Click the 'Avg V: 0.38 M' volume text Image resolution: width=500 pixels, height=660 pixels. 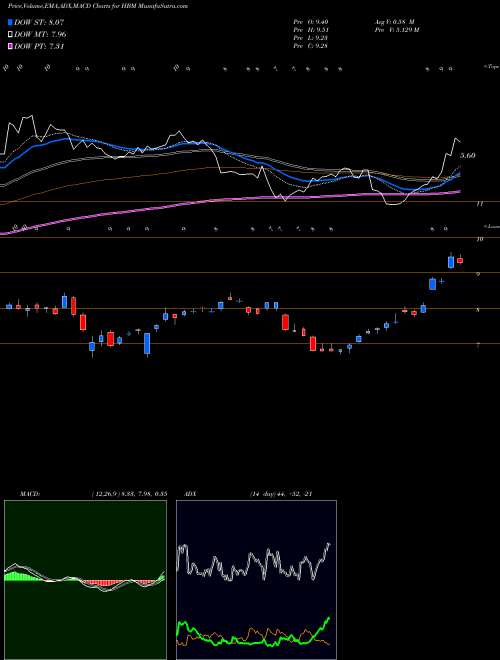point(396,21)
